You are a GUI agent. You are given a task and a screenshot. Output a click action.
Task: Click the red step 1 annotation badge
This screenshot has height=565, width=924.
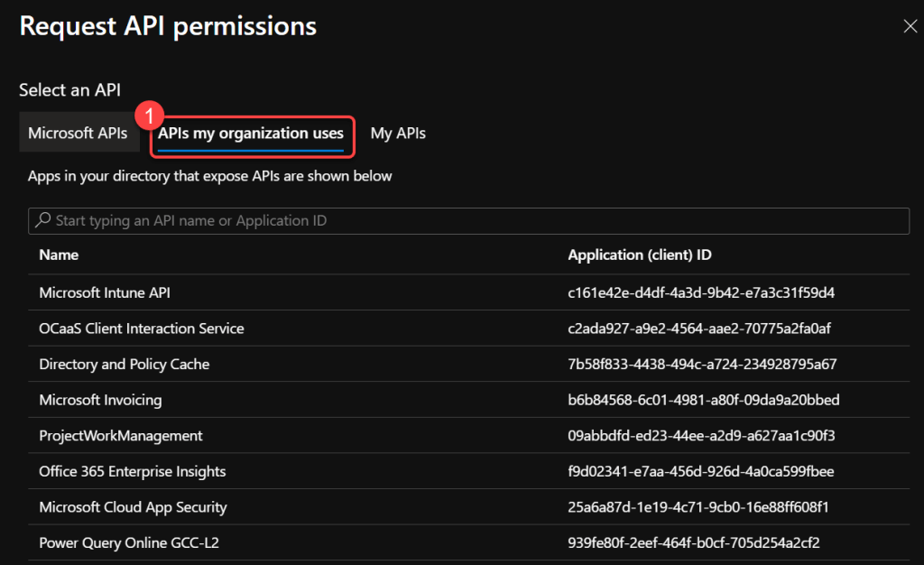[x=148, y=117]
